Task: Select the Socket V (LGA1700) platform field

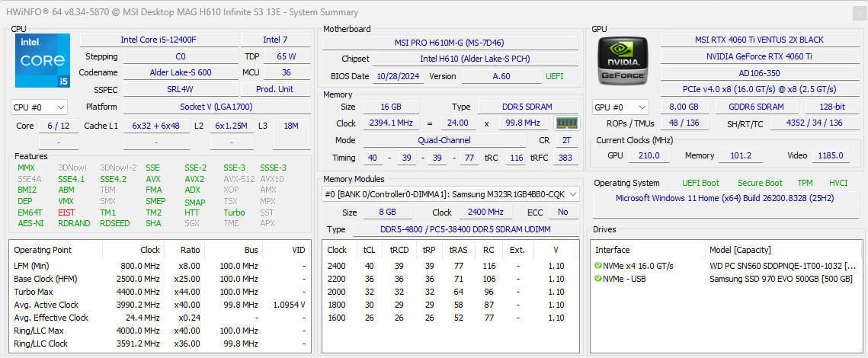Action: point(216,107)
